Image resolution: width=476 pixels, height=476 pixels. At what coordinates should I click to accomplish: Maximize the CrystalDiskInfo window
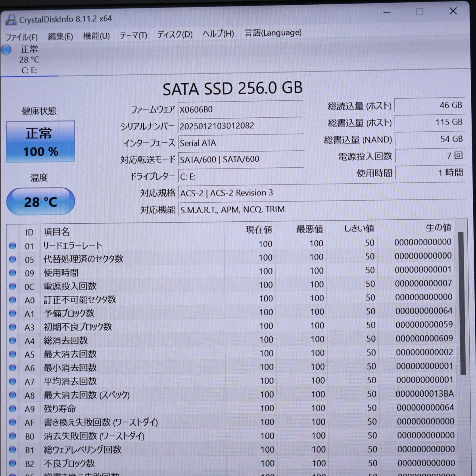[420, 12]
